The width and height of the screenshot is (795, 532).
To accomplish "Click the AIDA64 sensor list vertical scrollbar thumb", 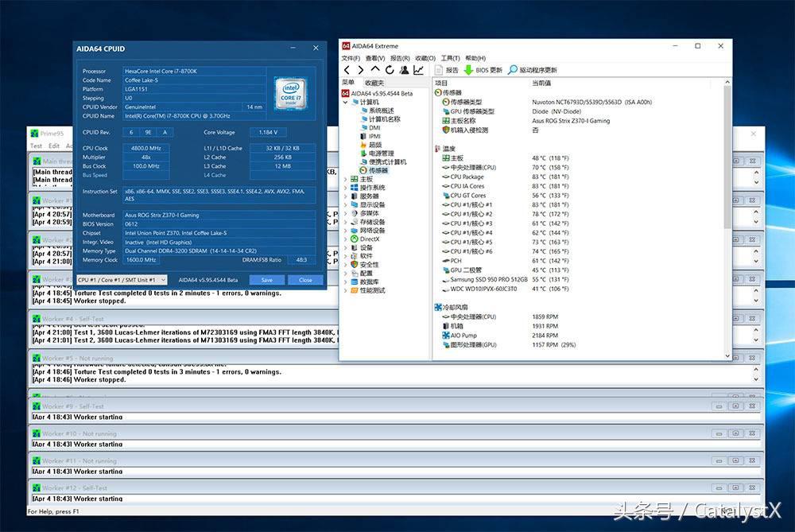I will pyautogui.click(x=727, y=157).
